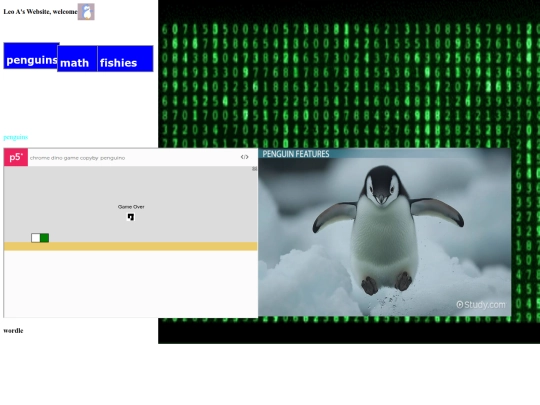Open the fishies navigation button
The width and height of the screenshot is (540, 405).
(x=125, y=59)
